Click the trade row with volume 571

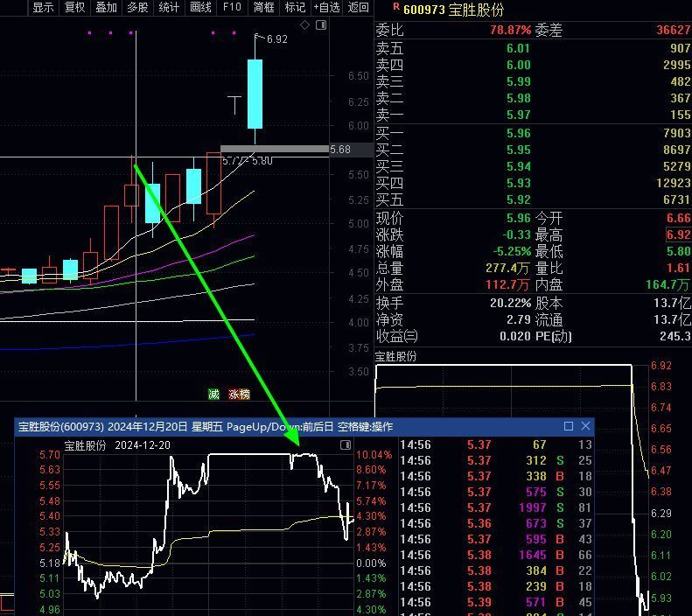(x=495, y=602)
